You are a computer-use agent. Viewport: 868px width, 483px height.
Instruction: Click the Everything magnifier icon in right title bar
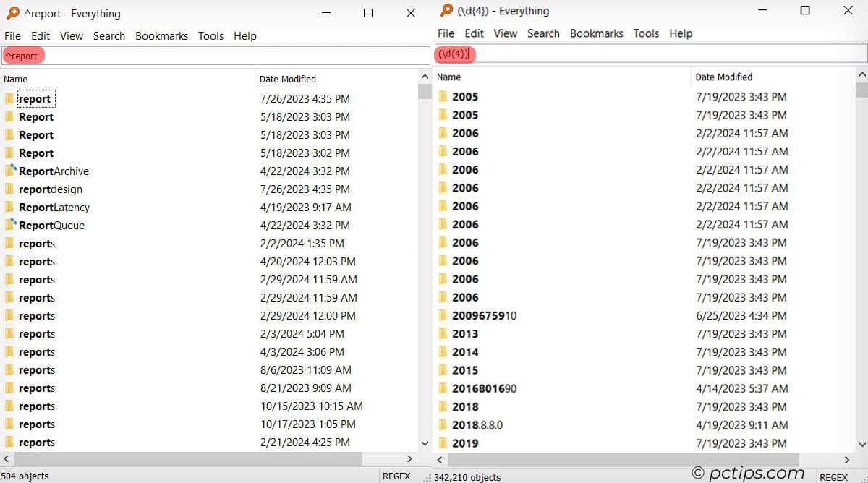coord(446,11)
